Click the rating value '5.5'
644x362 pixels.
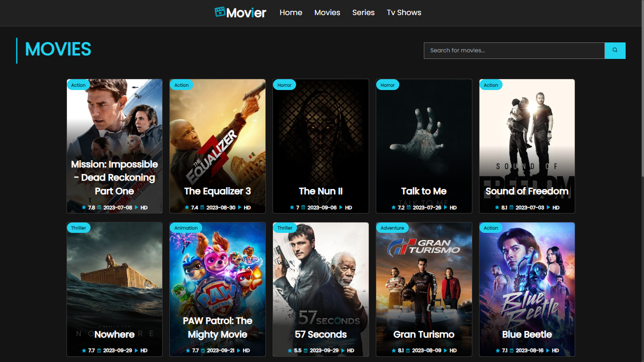click(x=298, y=351)
